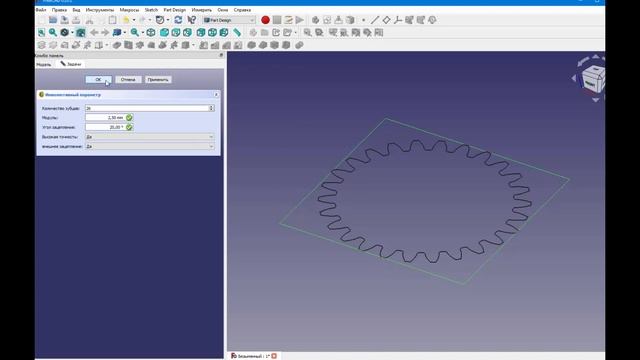This screenshot has height=360, width=640.
Task: Open the Вид menu
Action: pos(76,10)
